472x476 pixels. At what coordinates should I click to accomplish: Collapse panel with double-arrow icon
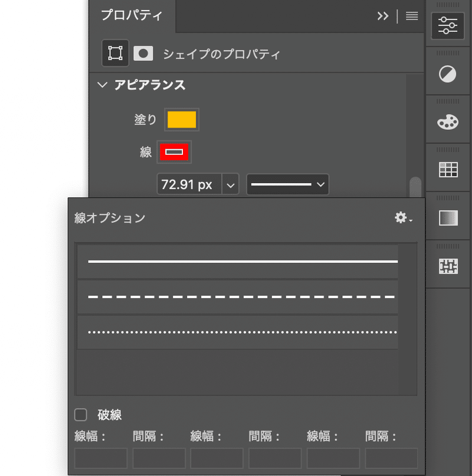383,16
